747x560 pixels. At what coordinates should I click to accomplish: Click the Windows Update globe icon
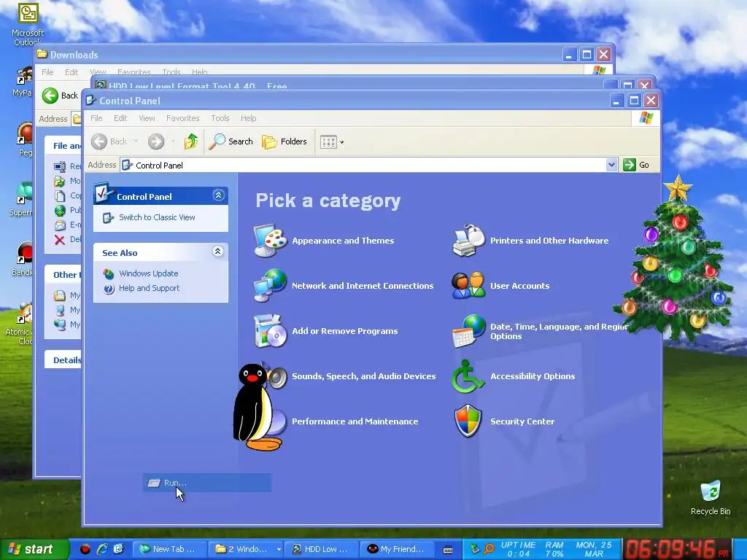click(x=109, y=274)
